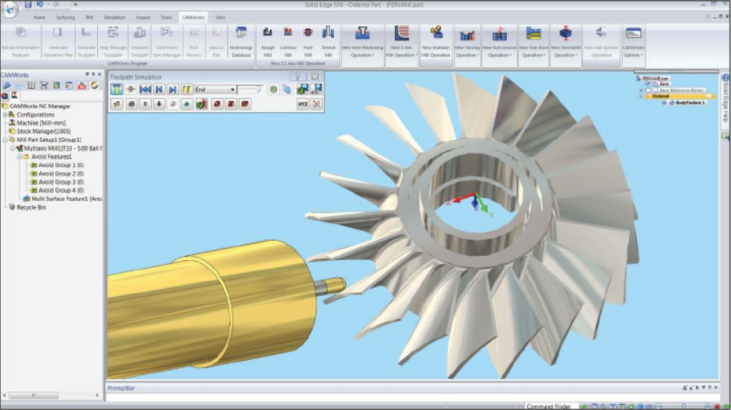
Task: Open the Tools ribbon tab
Action: click(x=166, y=17)
